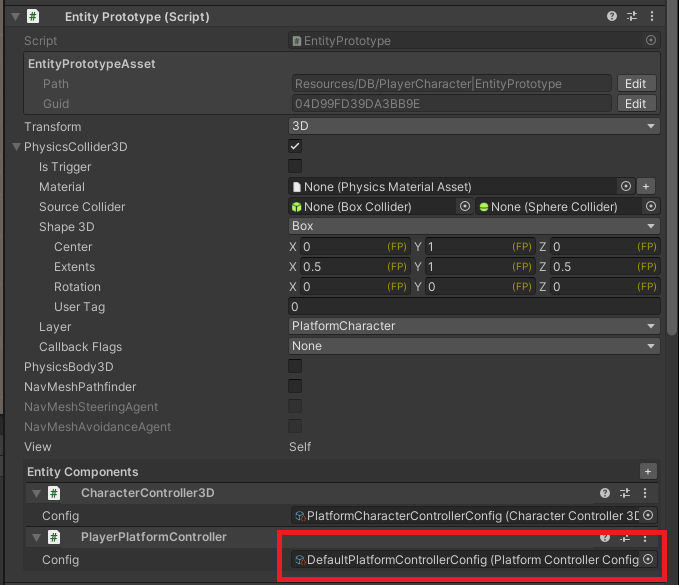Enable the Is Trigger checkbox

click(295, 166)
